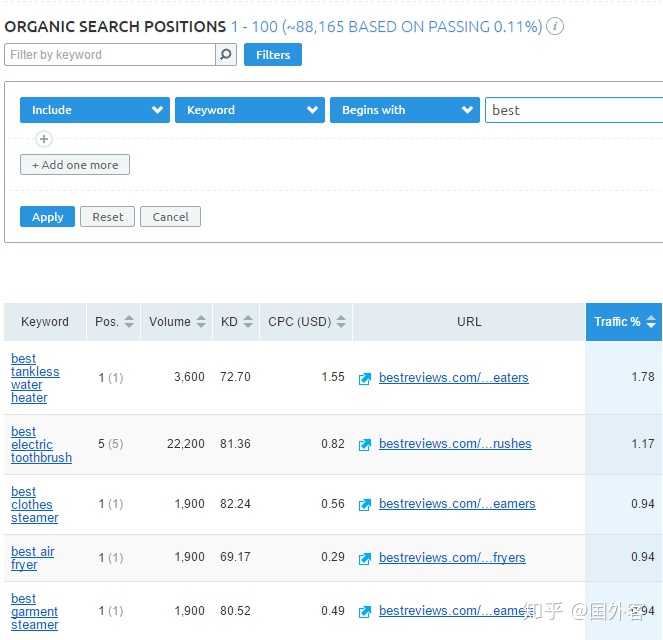Click the round plus icon under Include

(x=44, y=139)
